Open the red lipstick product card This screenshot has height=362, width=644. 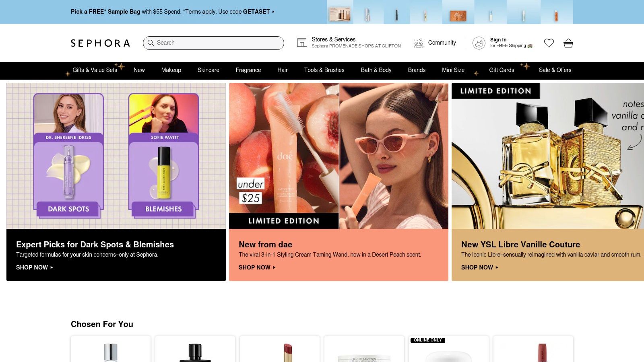pos(280,349)
